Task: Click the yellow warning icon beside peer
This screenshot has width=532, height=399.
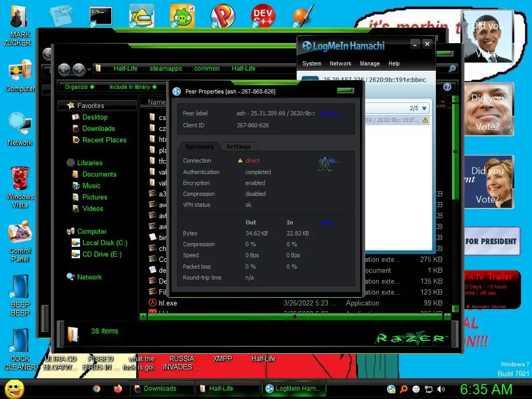Action: (425, 120)
